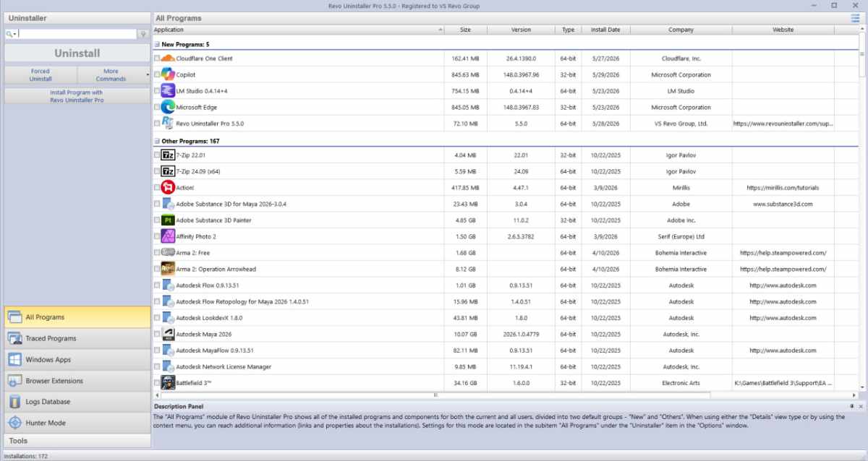Close the Description Panel

click(x=861, y=407)
